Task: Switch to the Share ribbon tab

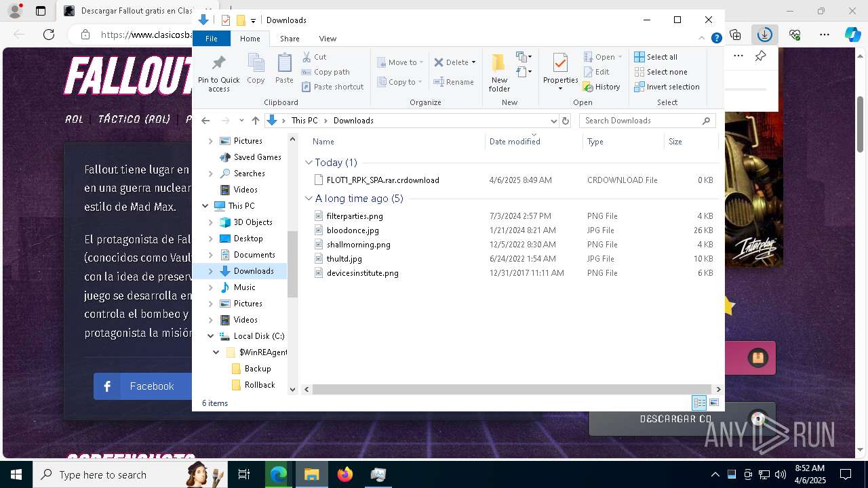Action: pyautogui.click(x=290, y=39)
